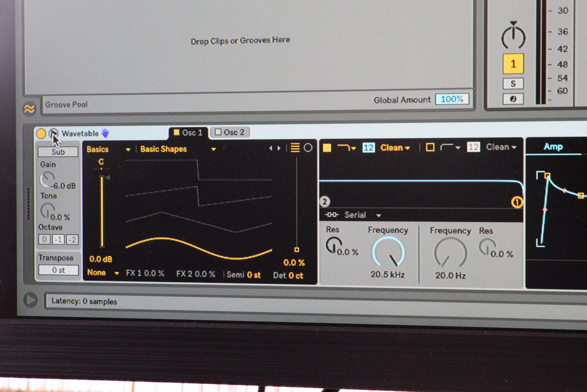Switch to linear wavetable view icon
The image size is (587, 392).
click(295, 148)
